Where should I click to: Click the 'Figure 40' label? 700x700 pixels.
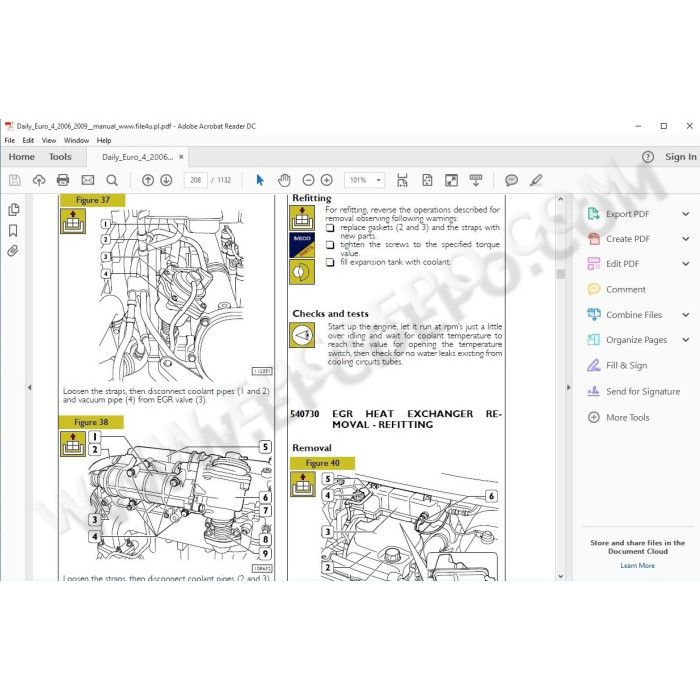[x=322, y=463]
